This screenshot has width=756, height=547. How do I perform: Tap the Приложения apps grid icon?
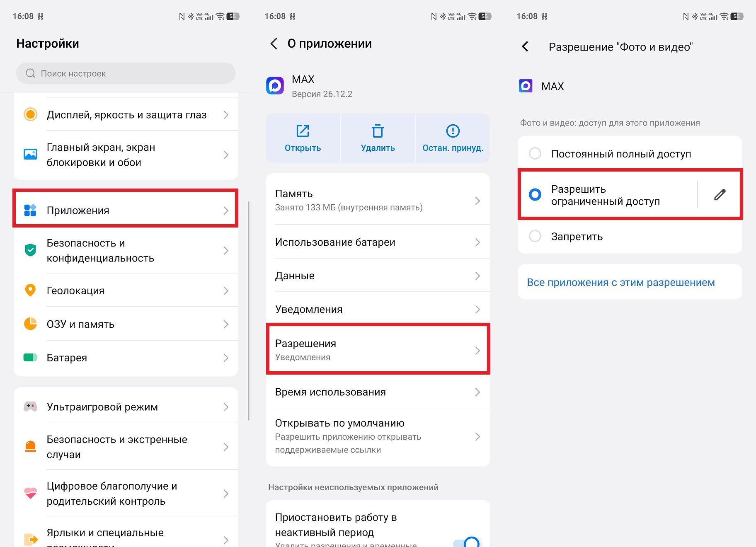(30, 210)
